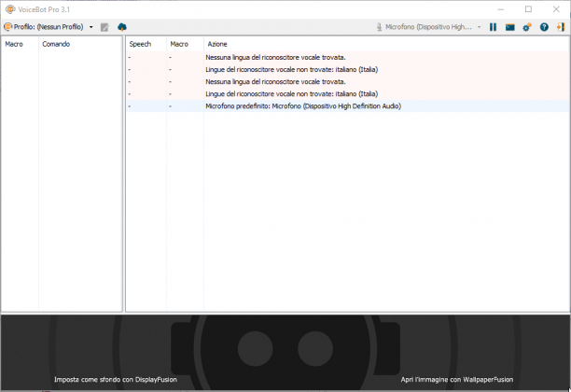
Task: Select first 'Lingue del riconoscitore vocale non trovate' row
Action: coord(348,70)
